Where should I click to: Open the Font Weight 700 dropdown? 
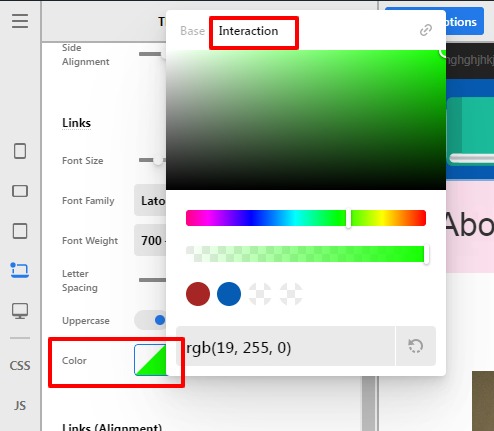coord(150,241)
